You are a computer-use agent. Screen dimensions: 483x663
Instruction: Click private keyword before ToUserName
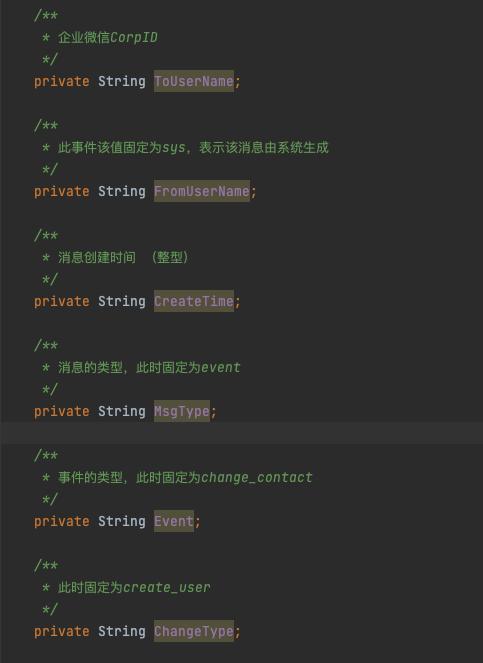pos(62,81)
